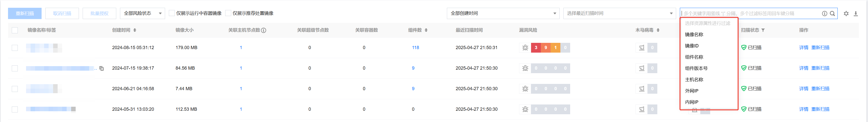The width and height of the screenshot is (868, 122).
Task: Sort by 创建时间 column sort icon
Action: point(135,30)
